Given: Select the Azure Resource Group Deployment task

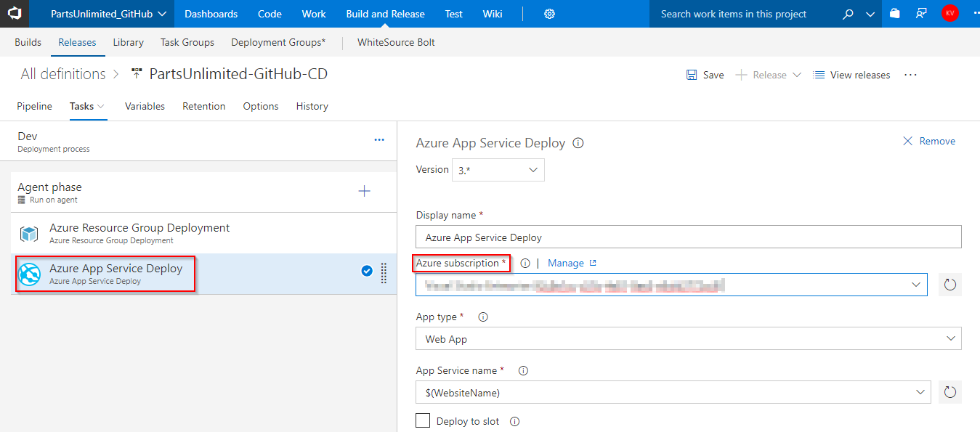Looking at the screenshot, I should (x=204, y=233).
